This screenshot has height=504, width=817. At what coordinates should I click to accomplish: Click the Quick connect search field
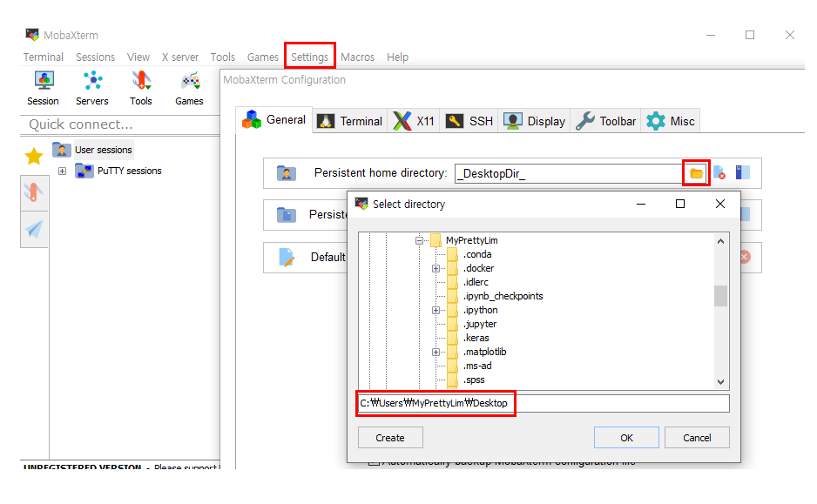point(120,124)
